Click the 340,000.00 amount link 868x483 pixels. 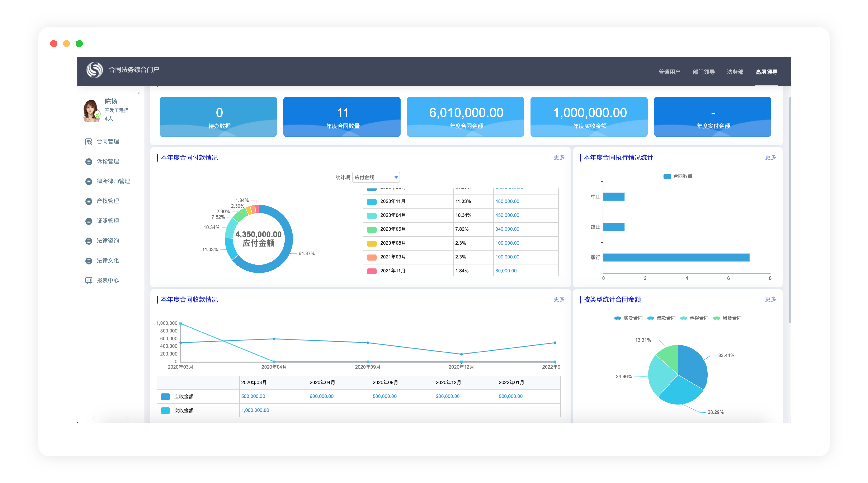coord(507,229)
